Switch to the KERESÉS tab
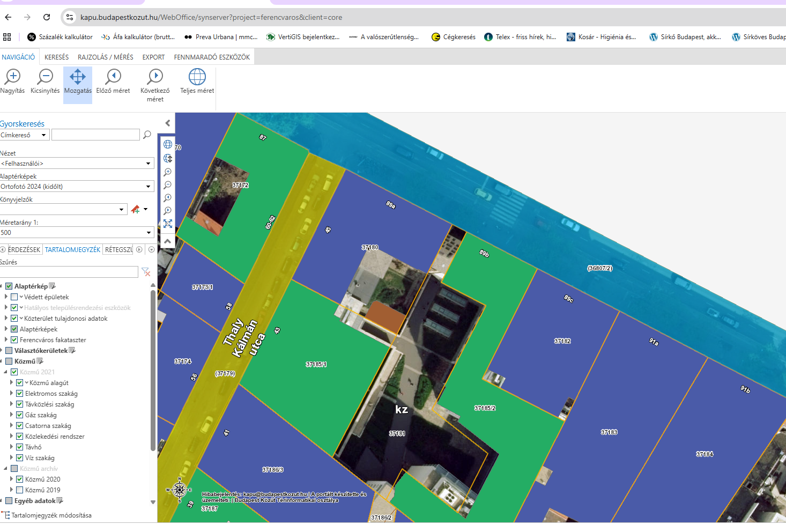786x532 pixels. click(x=56, y=57)
